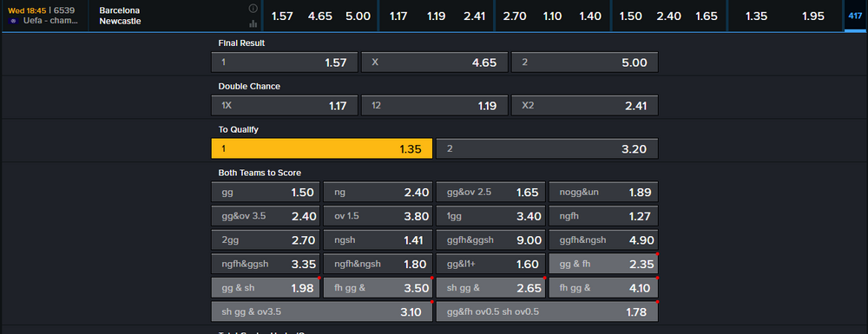The image size is (868, 334).
Task: Select gg&l1+ at 1.60
Action: point(490,264)
